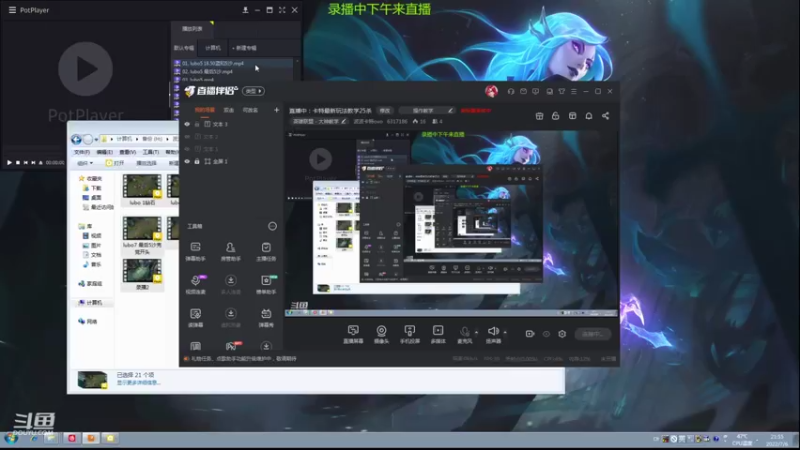Viewport: 800px width, 450px height.
Task: Click the shirt skin icon in title bar
Action: 562,91
